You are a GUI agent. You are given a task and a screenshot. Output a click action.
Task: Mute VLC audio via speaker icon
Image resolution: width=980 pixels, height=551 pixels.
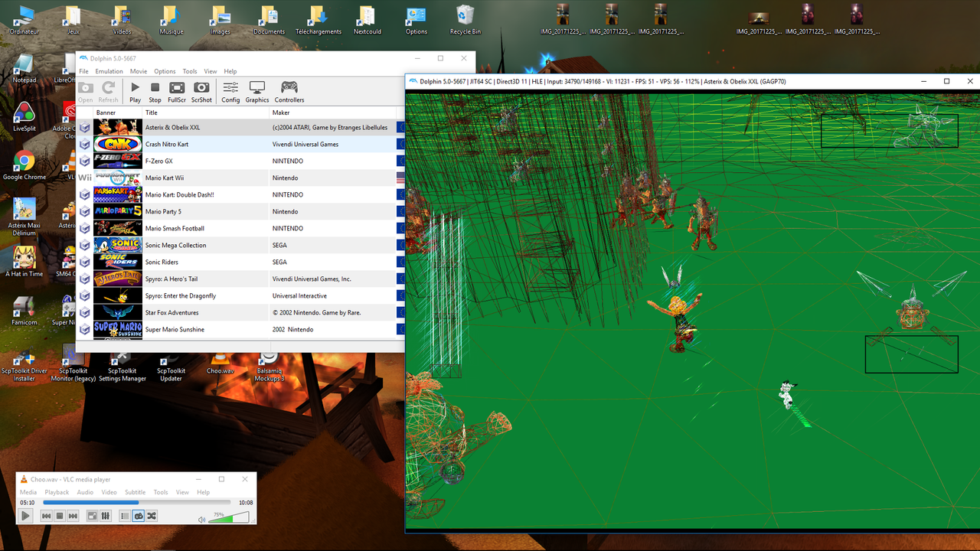(202, 519)
